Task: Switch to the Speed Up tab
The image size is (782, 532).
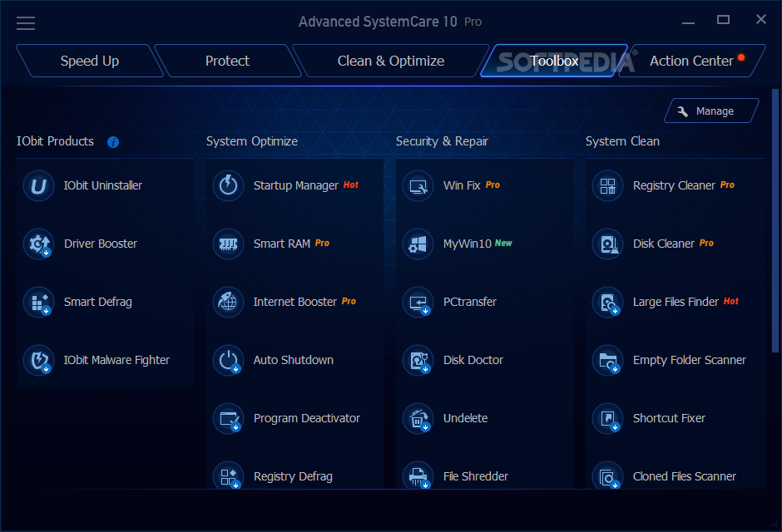Action: pyautogui.click(x=90, y=61)
